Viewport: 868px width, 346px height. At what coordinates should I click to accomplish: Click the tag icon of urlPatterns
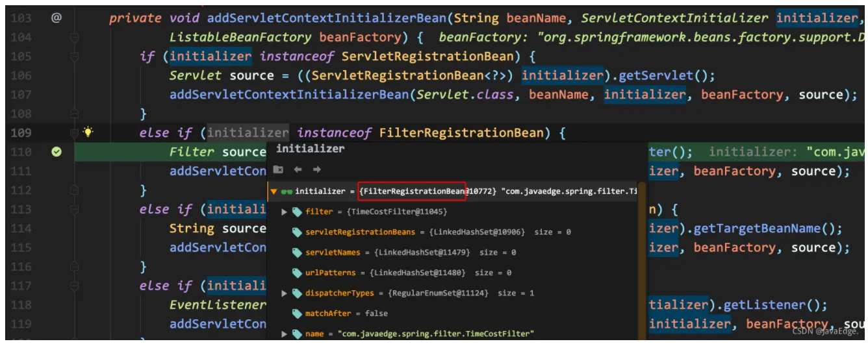point(297,273)
